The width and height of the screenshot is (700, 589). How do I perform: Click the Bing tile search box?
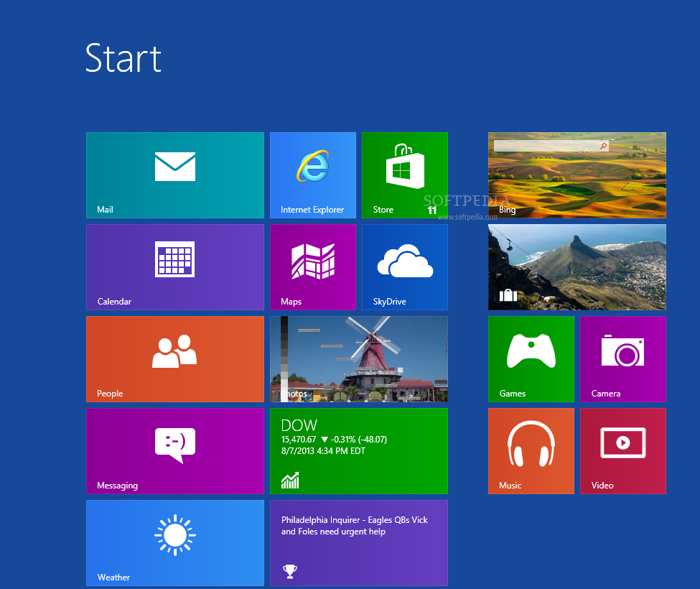(x=551, y=146)
